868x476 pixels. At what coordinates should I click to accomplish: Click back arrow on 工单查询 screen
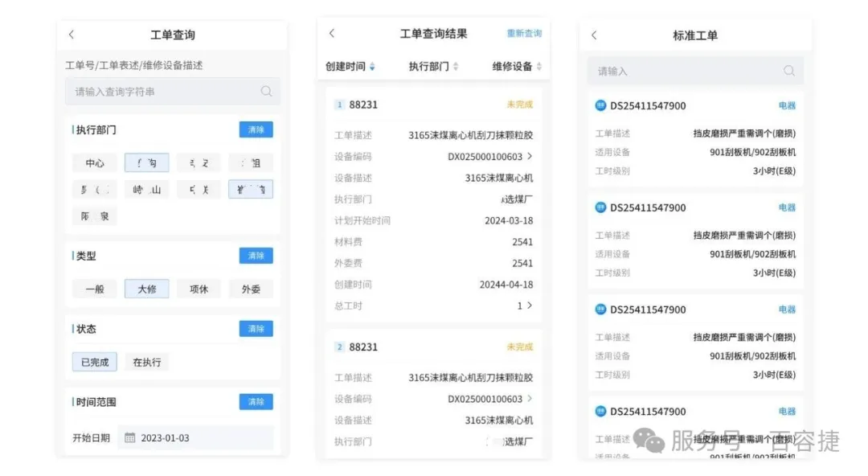tap(72, 35)
